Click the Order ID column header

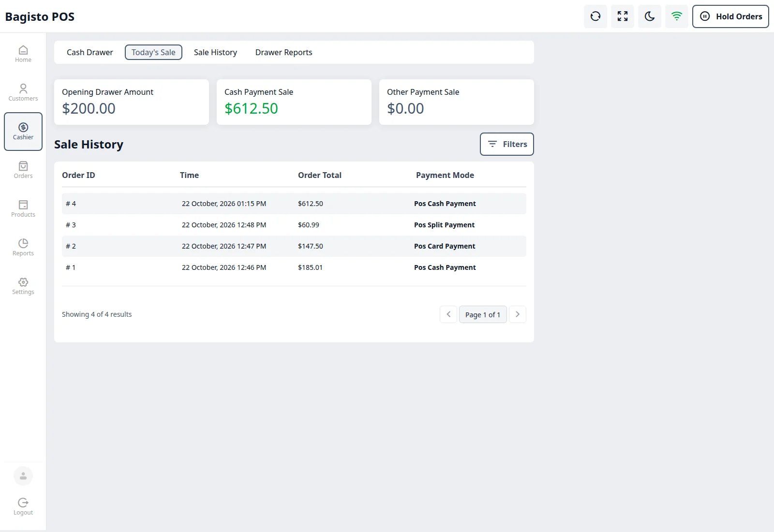tap(78, 175)
